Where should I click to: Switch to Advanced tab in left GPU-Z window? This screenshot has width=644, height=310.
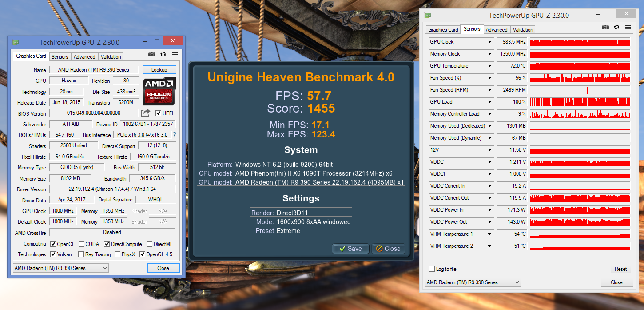coord(84,57)
